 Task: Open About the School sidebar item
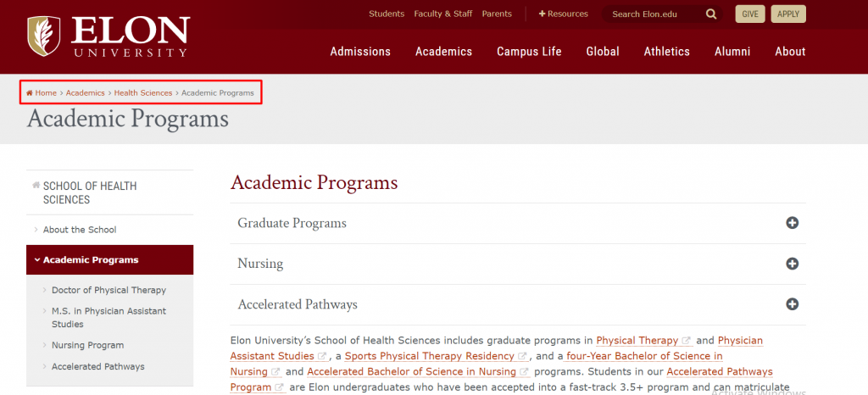pos(80,230)
